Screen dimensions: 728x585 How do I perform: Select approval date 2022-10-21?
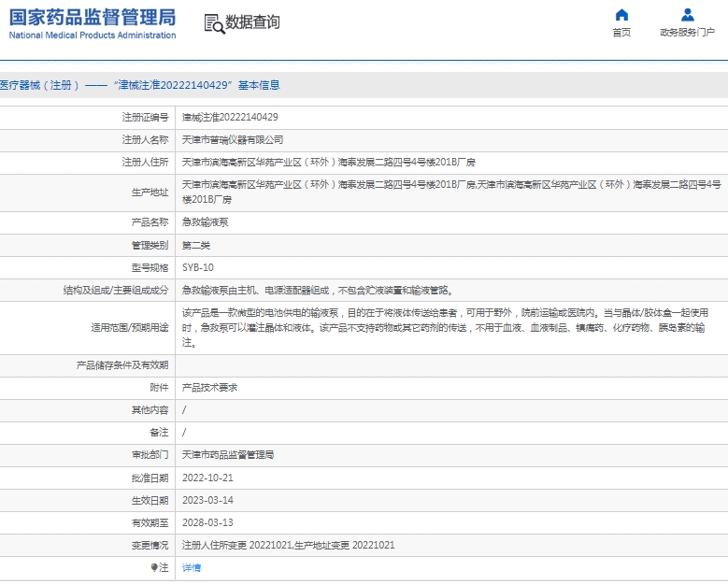pos(207,478)
